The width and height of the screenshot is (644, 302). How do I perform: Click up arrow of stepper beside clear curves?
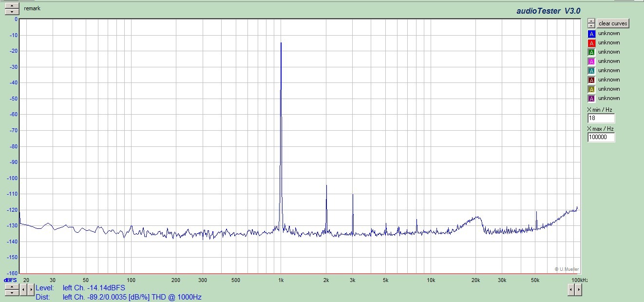click(591, 21)
